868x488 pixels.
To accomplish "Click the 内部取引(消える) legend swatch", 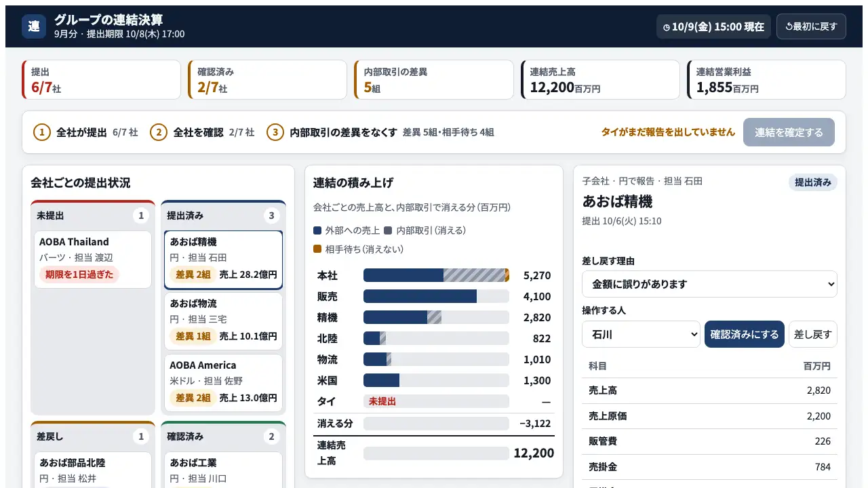I will 389,230.
